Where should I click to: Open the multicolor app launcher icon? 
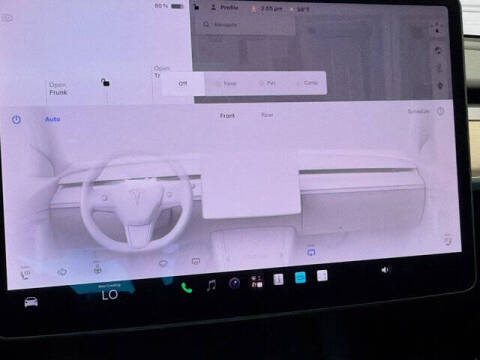257,281
